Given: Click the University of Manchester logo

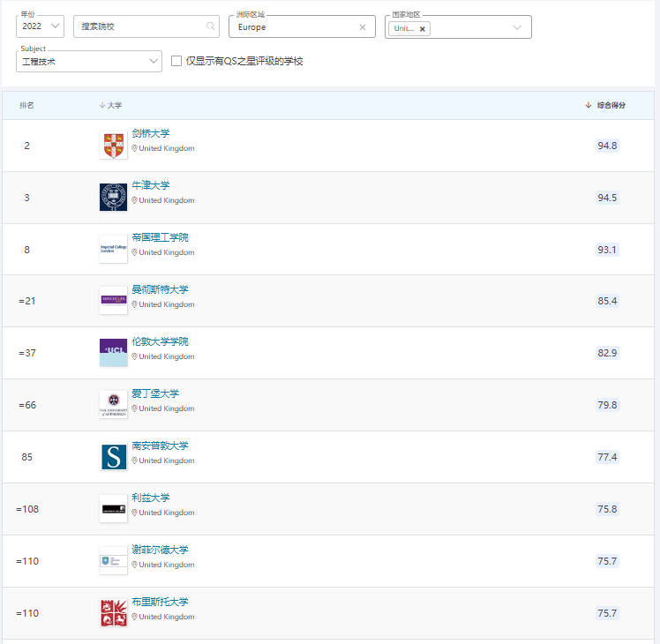Looking at the screenshot, I should coord(113,301).
